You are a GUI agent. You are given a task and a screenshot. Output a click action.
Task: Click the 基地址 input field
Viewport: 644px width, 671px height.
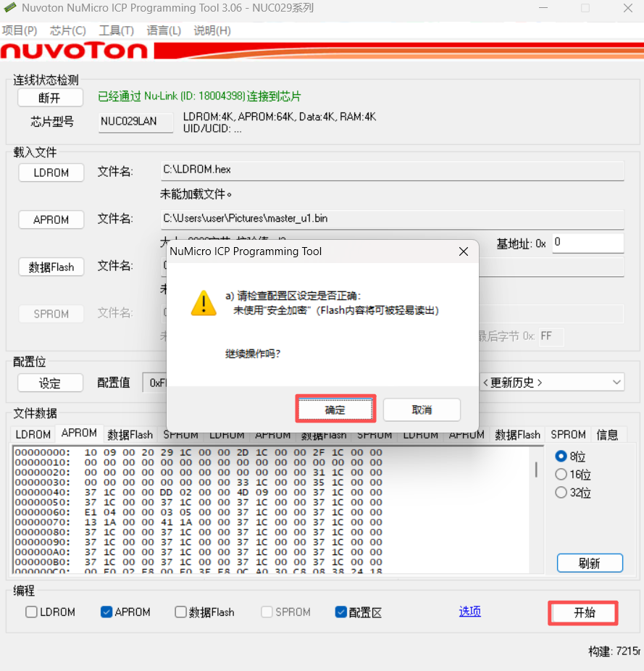pyautogui.click(x=587, y=243)
